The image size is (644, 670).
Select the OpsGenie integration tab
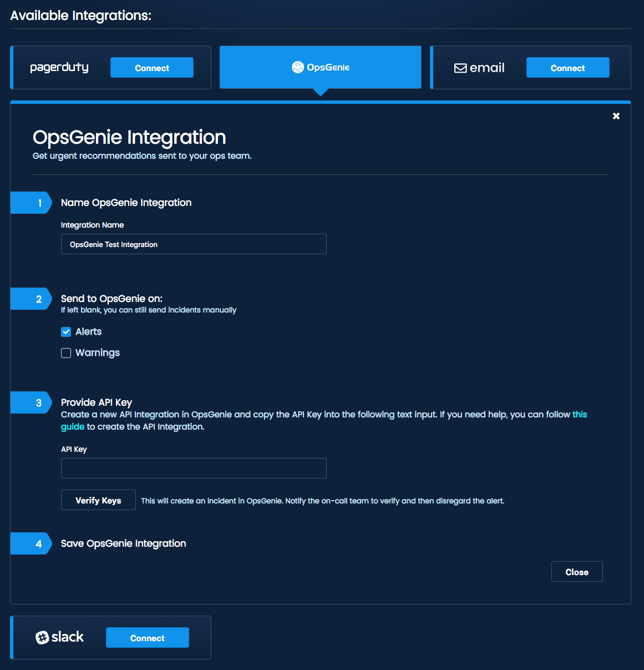321,67
